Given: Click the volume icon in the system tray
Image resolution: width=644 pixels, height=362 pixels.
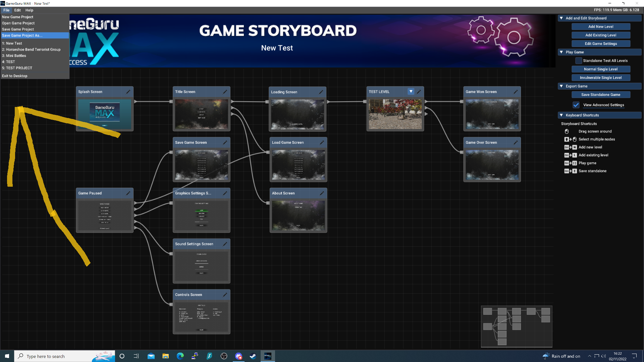Looking at the screenshot, I should pos(604,356).
